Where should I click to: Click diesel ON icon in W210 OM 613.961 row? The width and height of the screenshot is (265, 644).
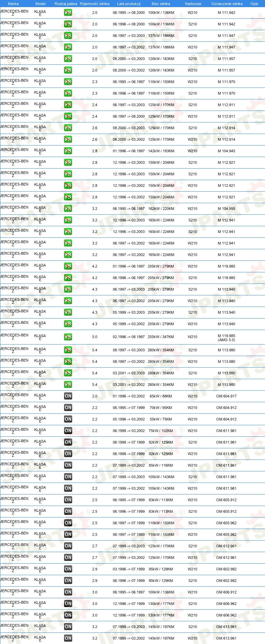(x=68, y=638)
